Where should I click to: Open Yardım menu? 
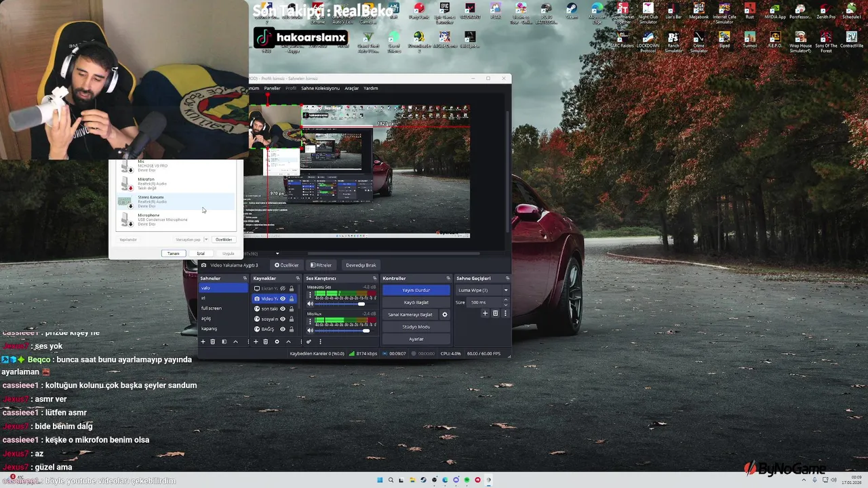click(x=371, y=88)
